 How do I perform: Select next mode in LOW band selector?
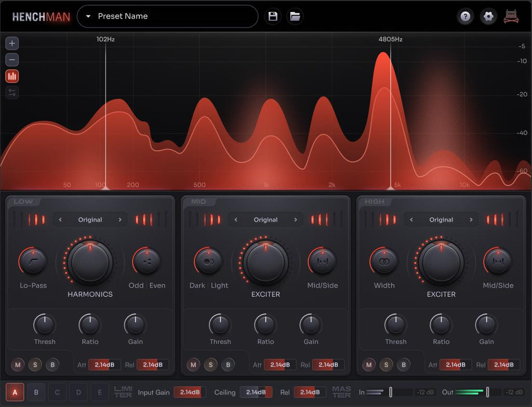coord(120,220)
